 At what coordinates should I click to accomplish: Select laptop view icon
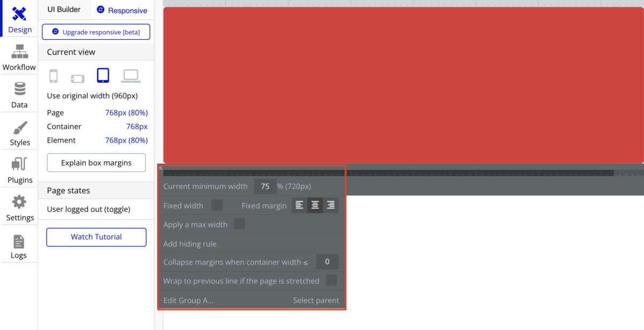pos(130,76)
